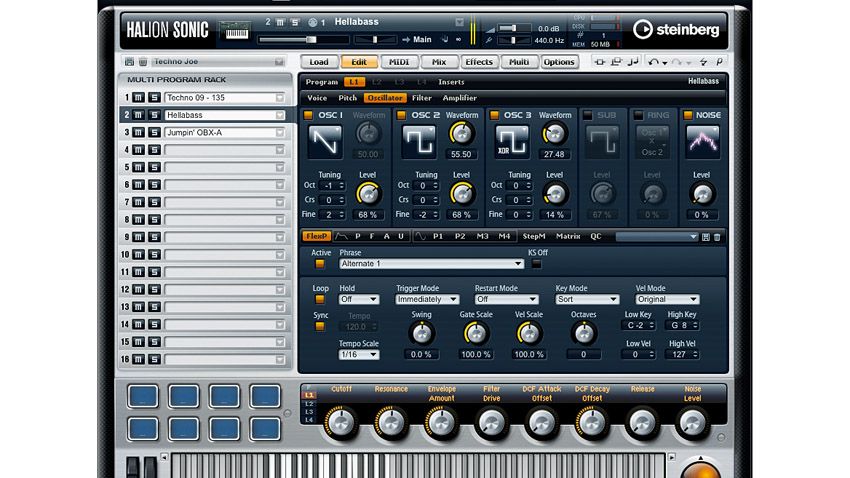
Task: Enable the RING modulation toggle
Action: pyautogui.click(x=638, y=115)
